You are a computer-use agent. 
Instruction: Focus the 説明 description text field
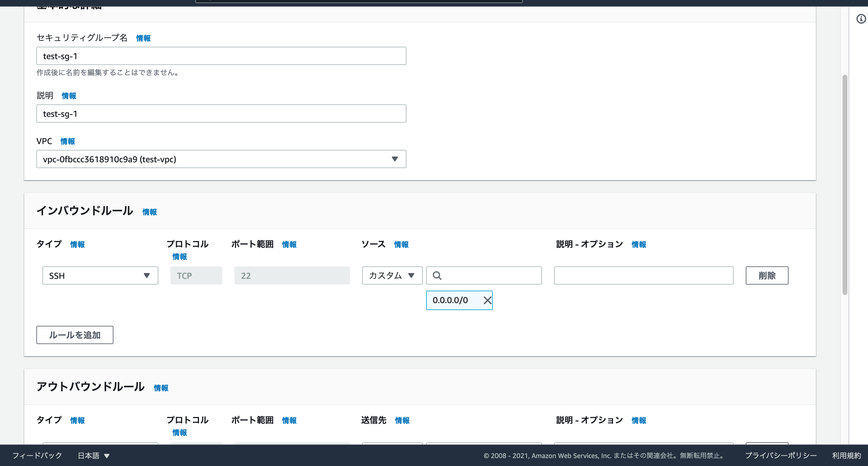pyautogui.click(x=221, y=113)
